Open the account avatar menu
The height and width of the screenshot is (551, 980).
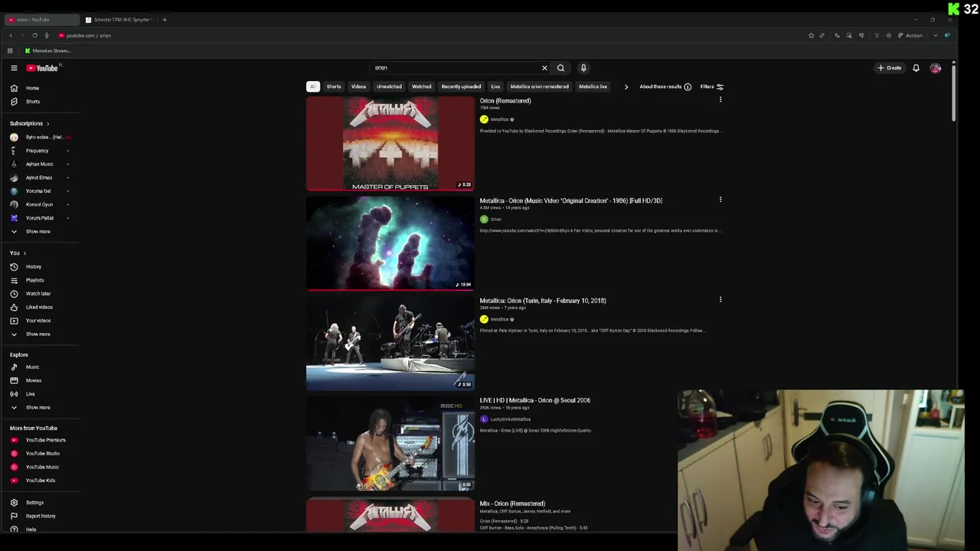click(x=936, y=68)
